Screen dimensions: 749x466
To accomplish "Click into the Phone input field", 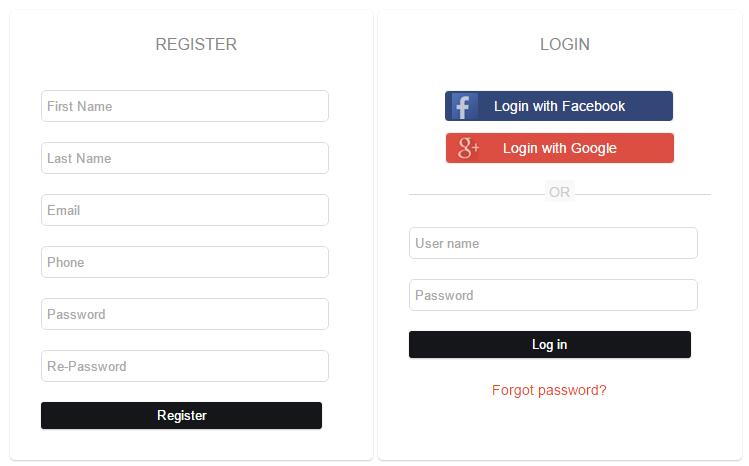I will [185, 262].
